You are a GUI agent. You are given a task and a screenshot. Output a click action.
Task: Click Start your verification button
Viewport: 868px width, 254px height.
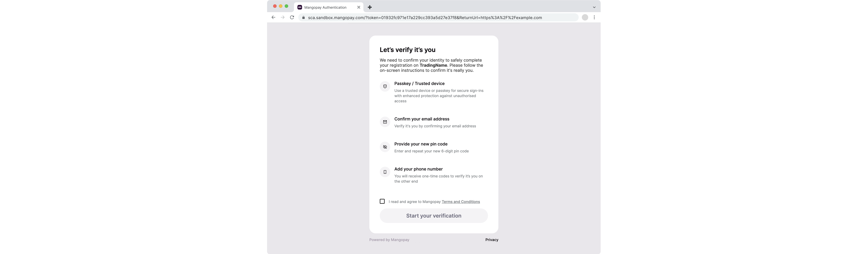pos(434,216)
